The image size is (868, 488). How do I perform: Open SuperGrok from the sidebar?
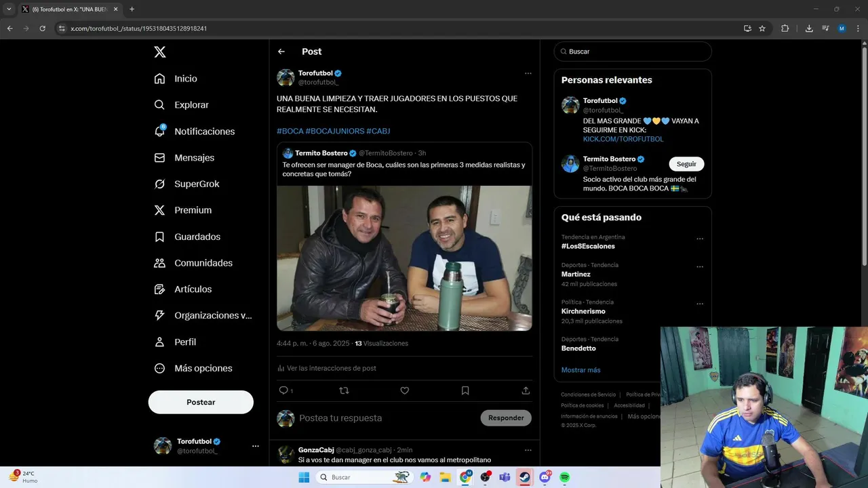click(186, 184)
